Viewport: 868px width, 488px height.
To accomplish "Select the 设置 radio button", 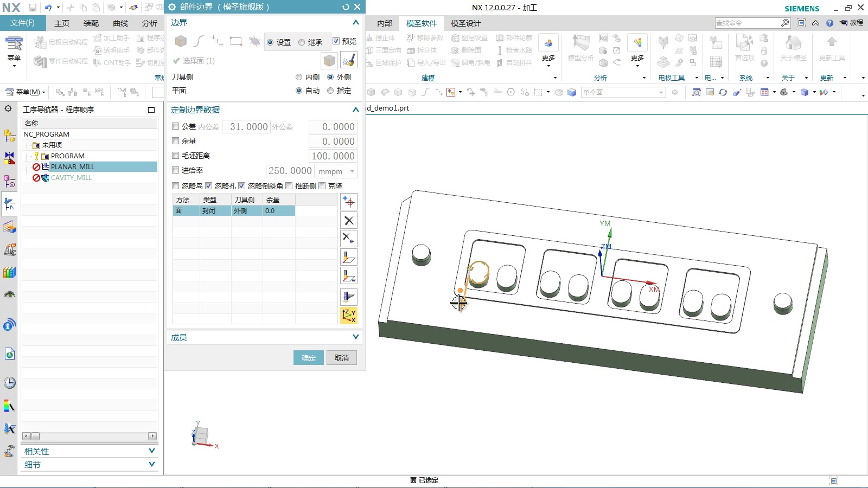I will (x=270, y=42).
